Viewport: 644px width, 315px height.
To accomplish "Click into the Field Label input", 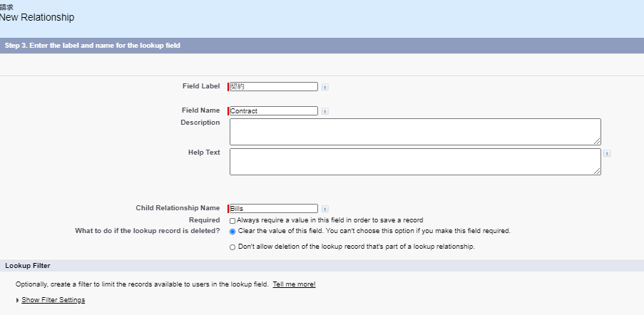I will 273,87.
